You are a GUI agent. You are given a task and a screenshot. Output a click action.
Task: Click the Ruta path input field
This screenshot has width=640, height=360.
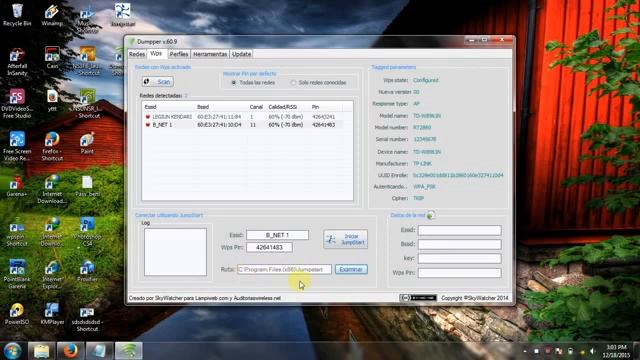pos(284,269)
